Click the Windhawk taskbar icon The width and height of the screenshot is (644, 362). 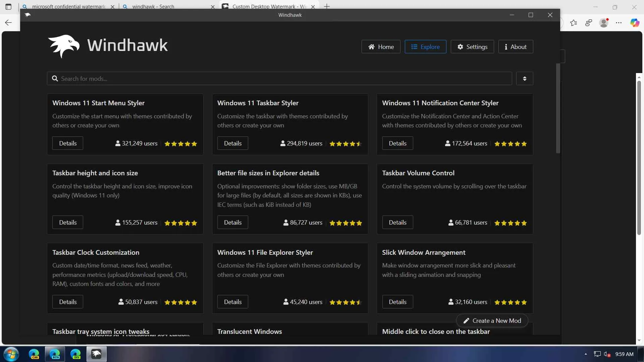coord(97,354)
